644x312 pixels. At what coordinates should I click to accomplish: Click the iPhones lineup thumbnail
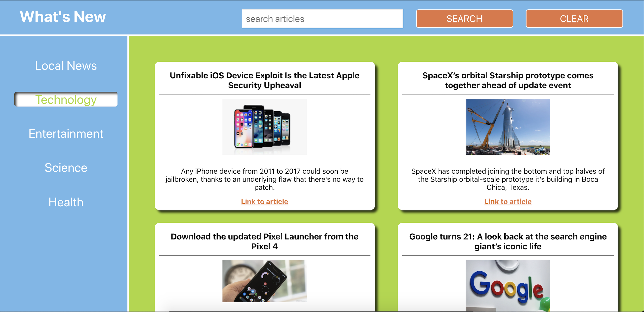click(264, 127)
